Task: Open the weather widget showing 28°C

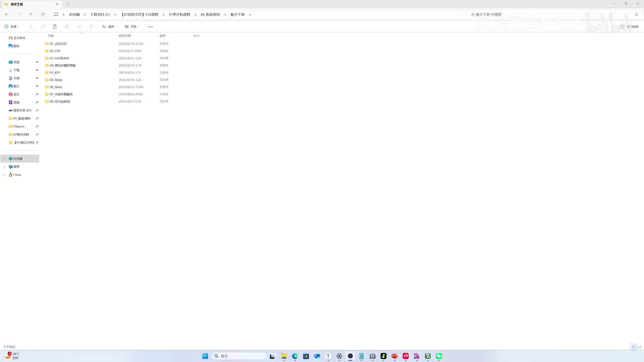Action: pos(13,356)
